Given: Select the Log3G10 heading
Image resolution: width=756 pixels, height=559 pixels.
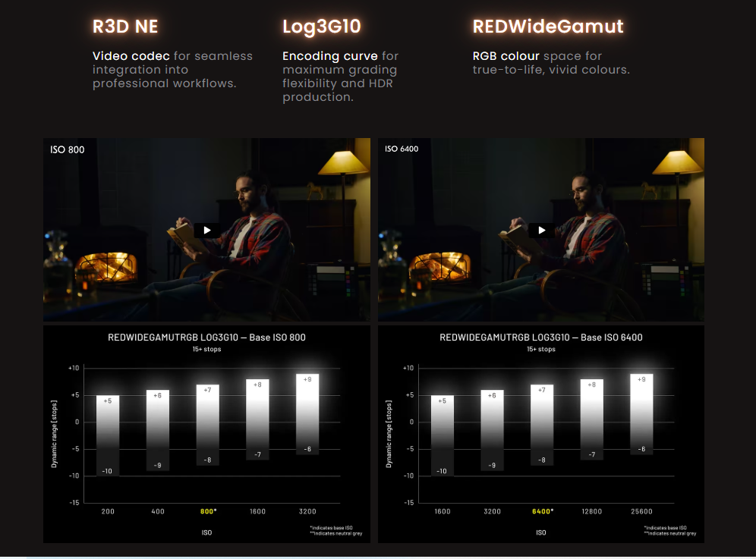Looking at the screenshot, I should click(x=321, y=27).
